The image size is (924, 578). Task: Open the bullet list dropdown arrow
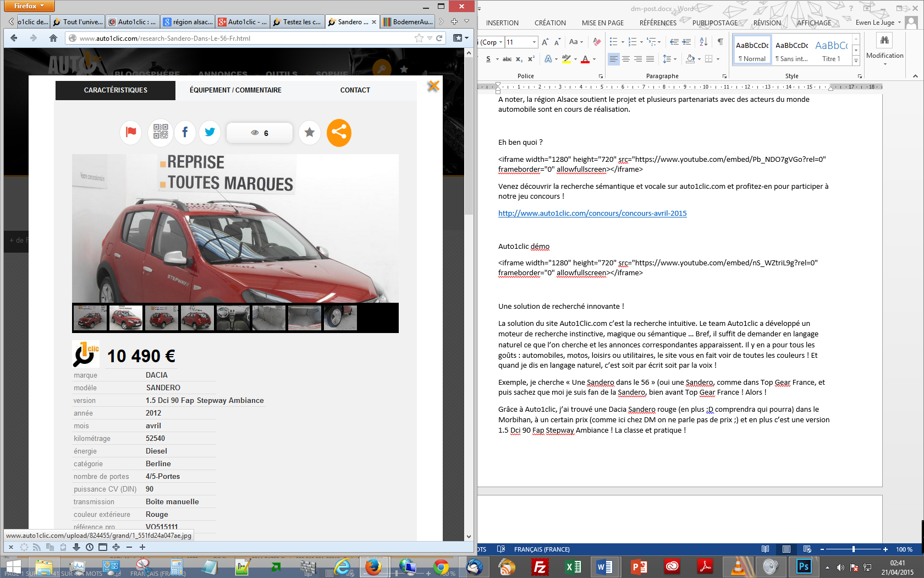623,42
